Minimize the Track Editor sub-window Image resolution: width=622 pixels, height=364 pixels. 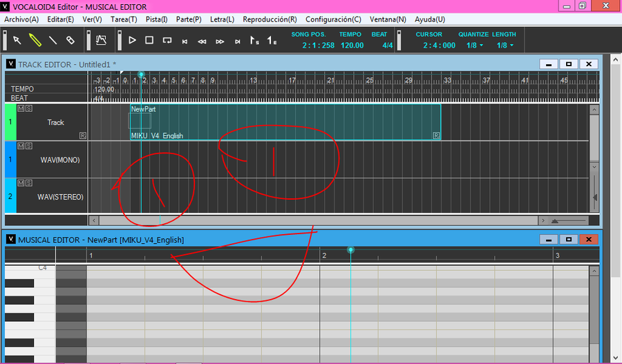coord(549,64)
